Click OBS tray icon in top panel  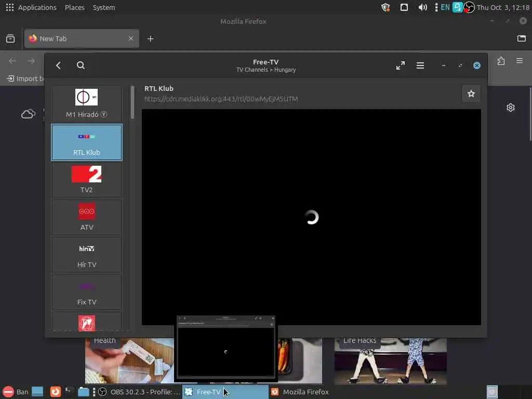[x=469, y=7]
